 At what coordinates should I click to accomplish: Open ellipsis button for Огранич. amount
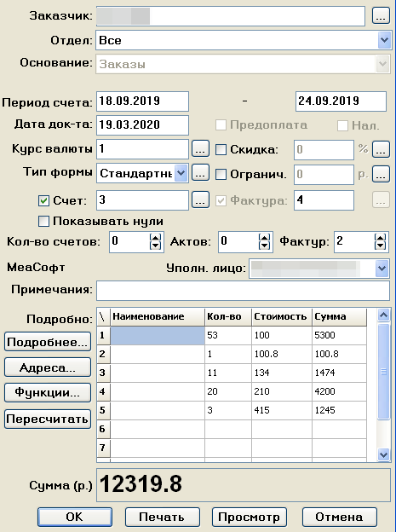(381, 174)
